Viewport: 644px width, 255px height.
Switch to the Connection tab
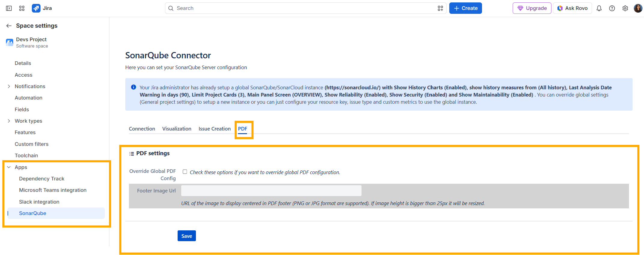(x=142, y=129)
